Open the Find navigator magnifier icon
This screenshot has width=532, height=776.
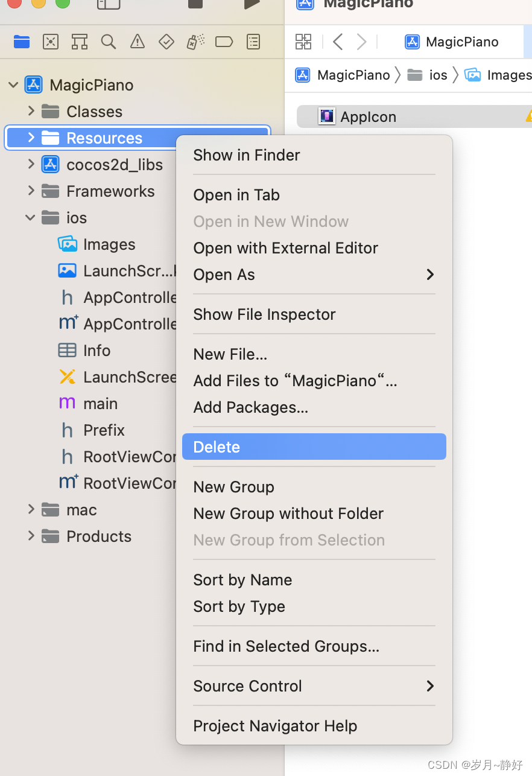point(109,42)
